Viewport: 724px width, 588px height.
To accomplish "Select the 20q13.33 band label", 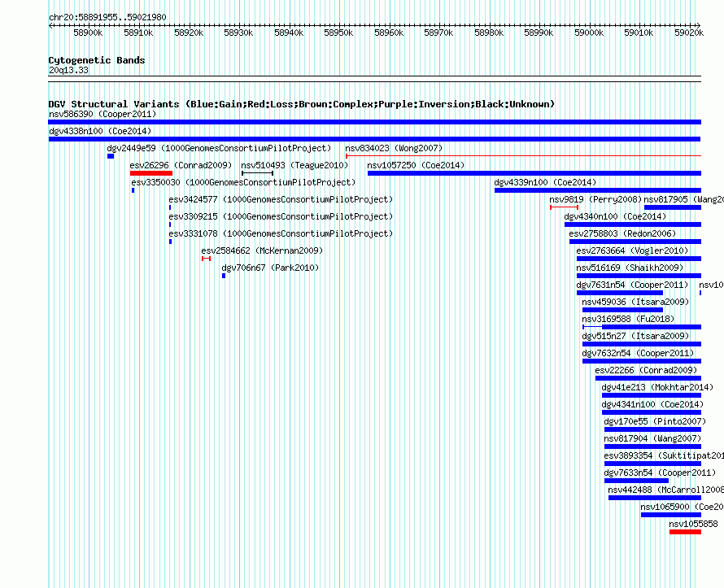I will tap(68, 70).
